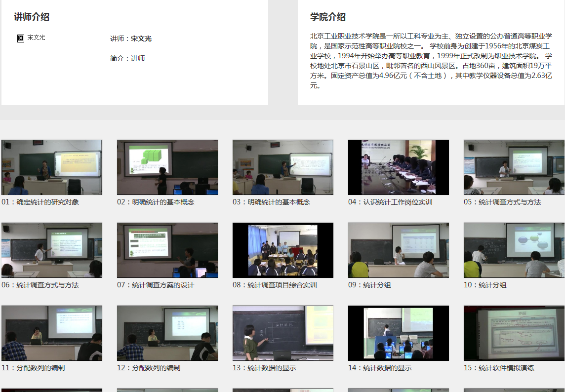The width and height of the screenshot is (565, 392).
Task: Click instructor name 宋文光 in bold
Action: coord(141,39)
